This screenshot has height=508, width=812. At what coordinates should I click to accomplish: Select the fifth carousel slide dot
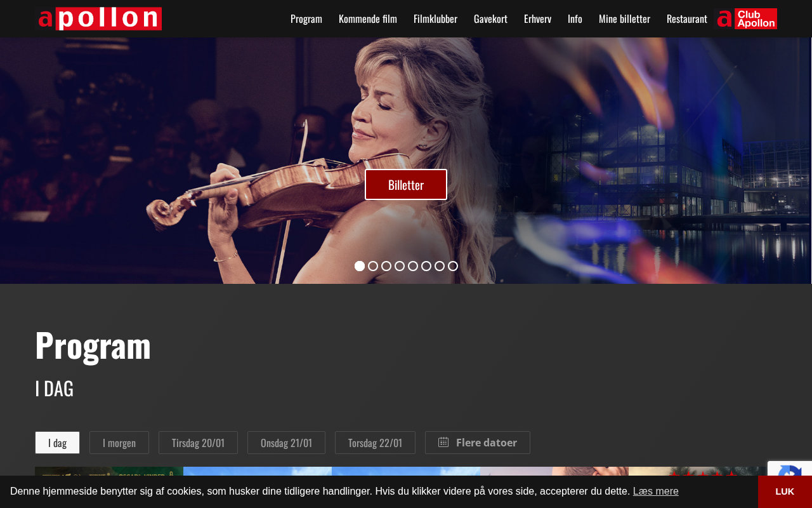(x=413, y=266)
